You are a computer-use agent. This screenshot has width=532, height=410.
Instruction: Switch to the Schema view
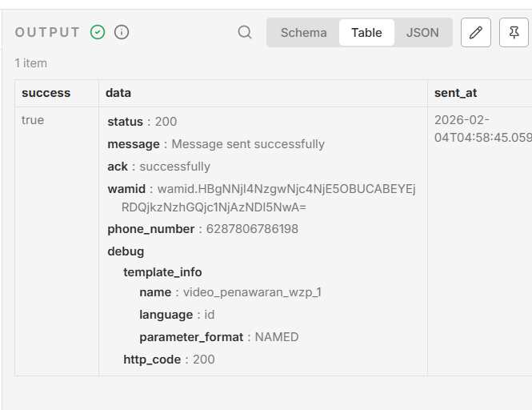(x=303, y=33)
